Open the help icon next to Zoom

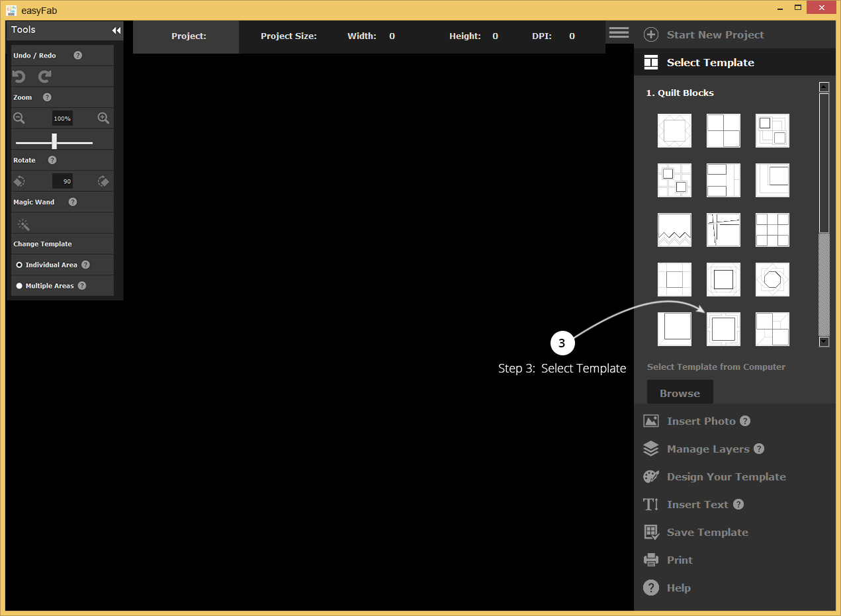(x=47, y=97)
